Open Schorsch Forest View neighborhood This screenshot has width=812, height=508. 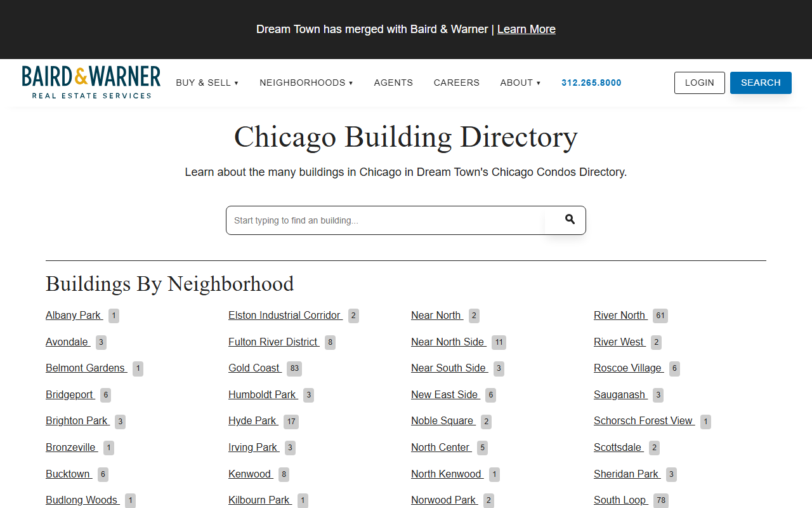tap(645, 420)
